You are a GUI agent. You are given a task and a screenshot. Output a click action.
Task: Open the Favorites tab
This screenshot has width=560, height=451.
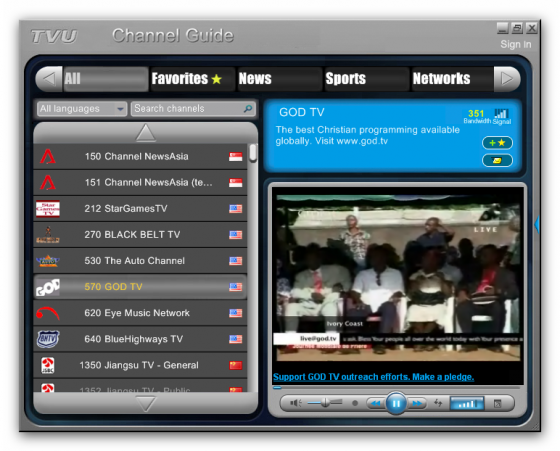point(192,79)
